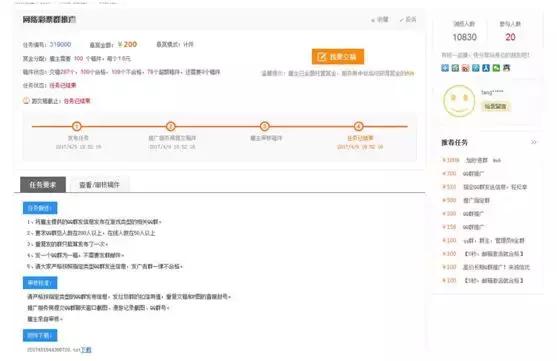The image size is (557, 361).
Task: Share via the green WeChat icon
Action: coord(496,68)
